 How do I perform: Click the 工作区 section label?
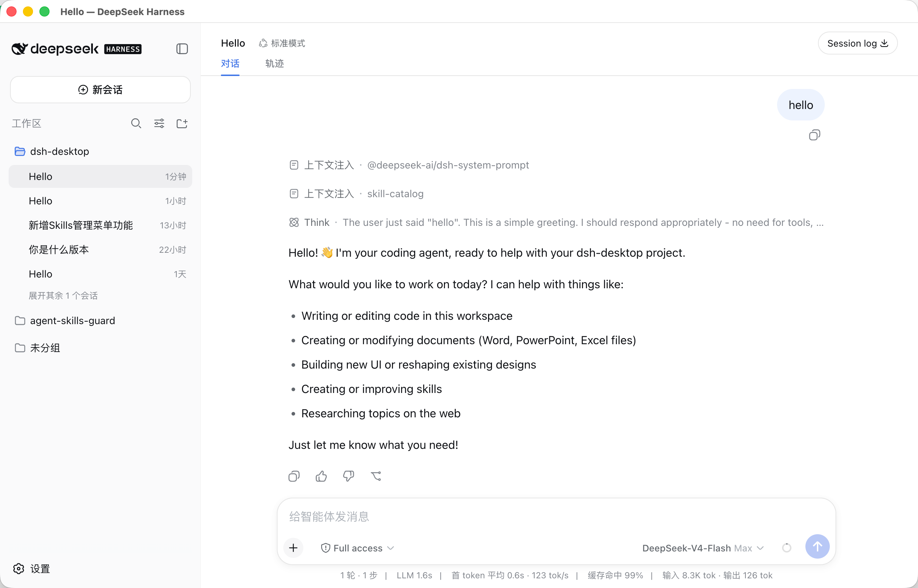(26, 123)
